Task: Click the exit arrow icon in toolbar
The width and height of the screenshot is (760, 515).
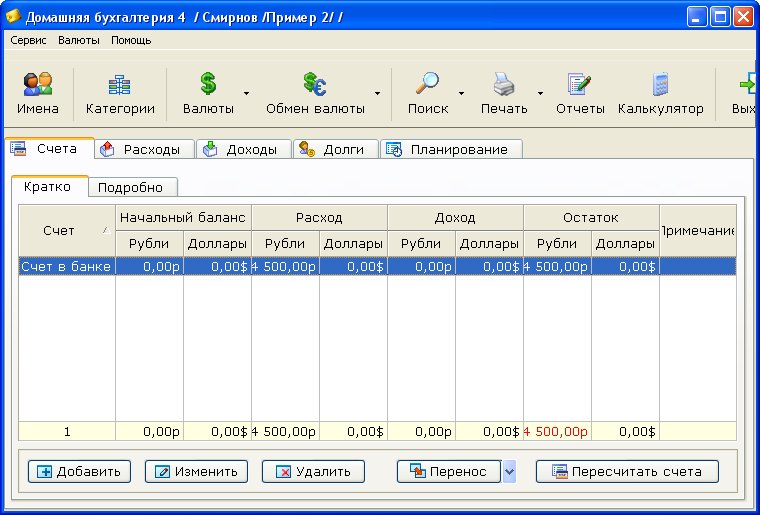Action: [x=748, y=84]
